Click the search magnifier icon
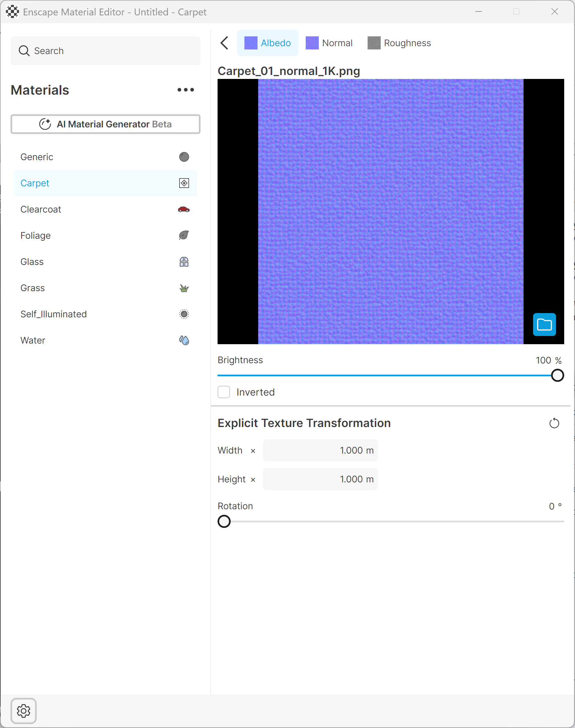The image size is (575, 728). pyautogui.click(x=24, y=51)
